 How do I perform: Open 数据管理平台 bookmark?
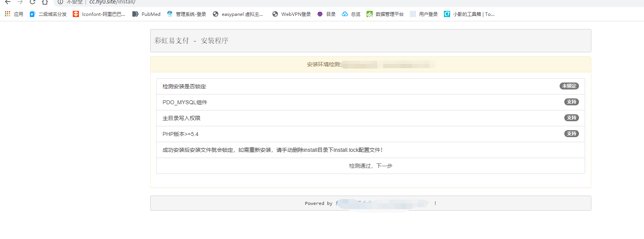coord(385,14)
